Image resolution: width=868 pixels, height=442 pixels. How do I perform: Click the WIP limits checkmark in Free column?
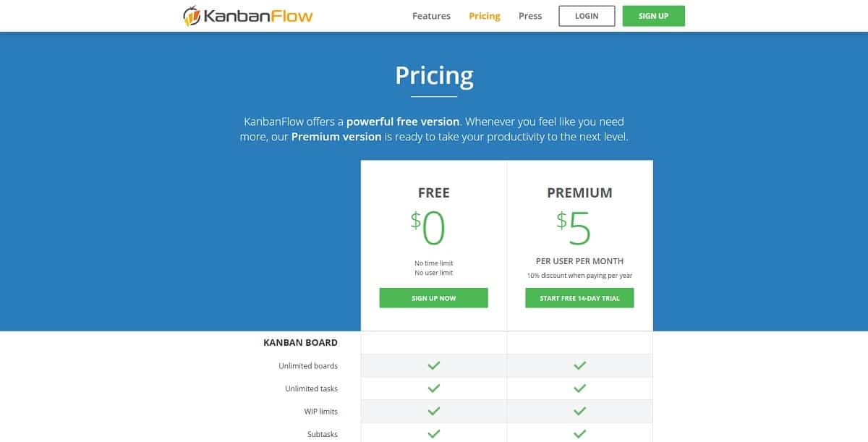pos(433,412)
